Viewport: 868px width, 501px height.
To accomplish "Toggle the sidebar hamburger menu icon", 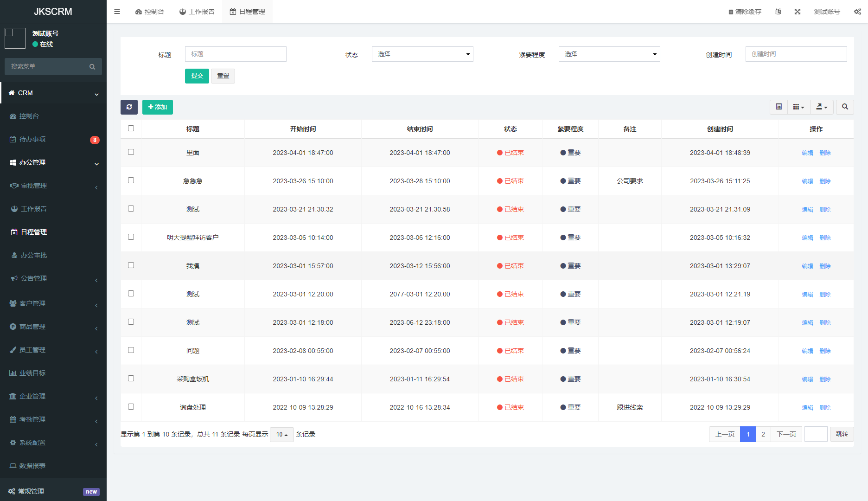I will tap(117, 12).
